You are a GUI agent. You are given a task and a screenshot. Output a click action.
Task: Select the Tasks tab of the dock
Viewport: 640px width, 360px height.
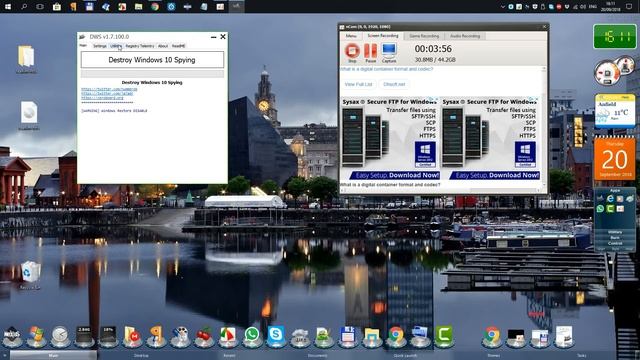pyautogui.click(x=582, y=356)
